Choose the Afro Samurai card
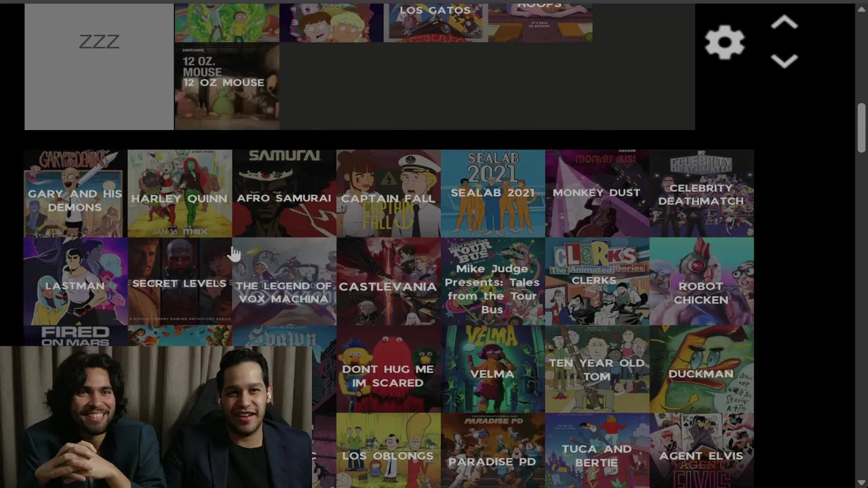This screenshot has width=868, height=488. pos(284,193)
